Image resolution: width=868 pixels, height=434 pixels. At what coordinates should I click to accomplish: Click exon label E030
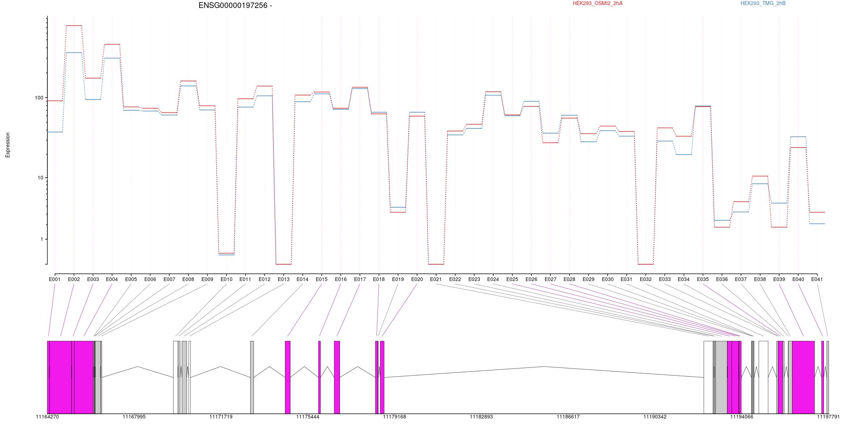point(608,280)
